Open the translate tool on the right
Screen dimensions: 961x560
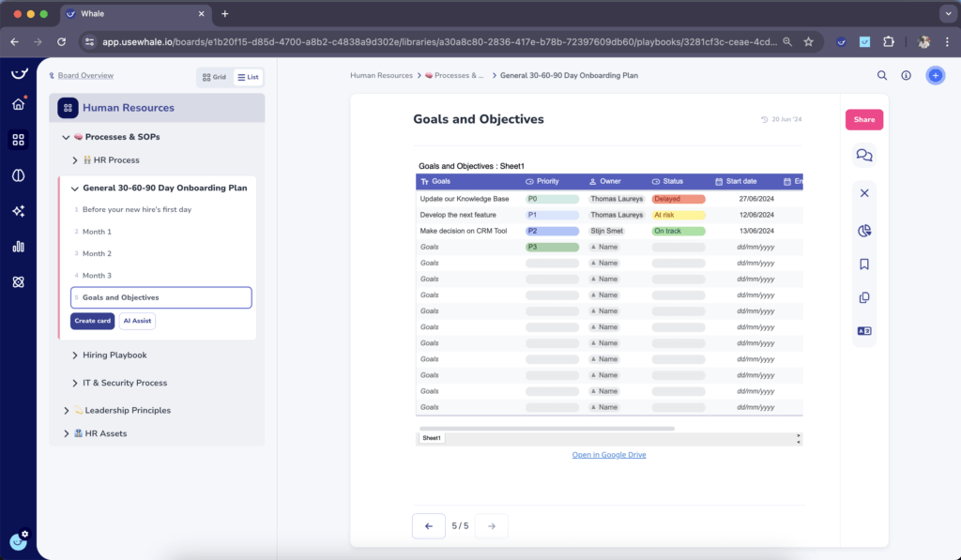point(863,330)
